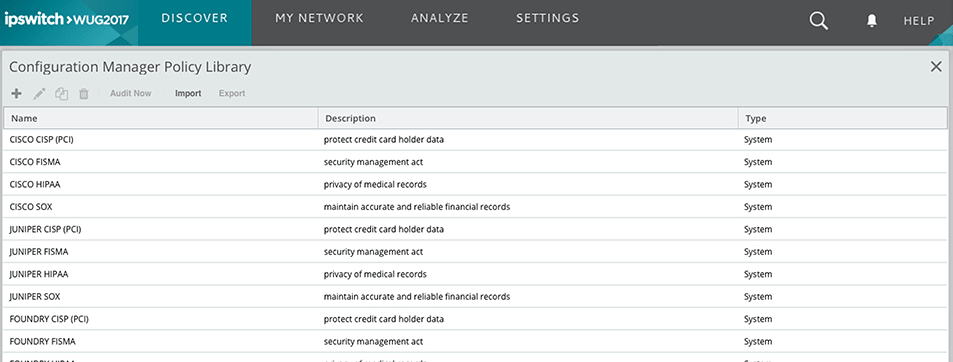The image size is (953, 362).
Task: Click the Export button
Action: coord(232,94)
